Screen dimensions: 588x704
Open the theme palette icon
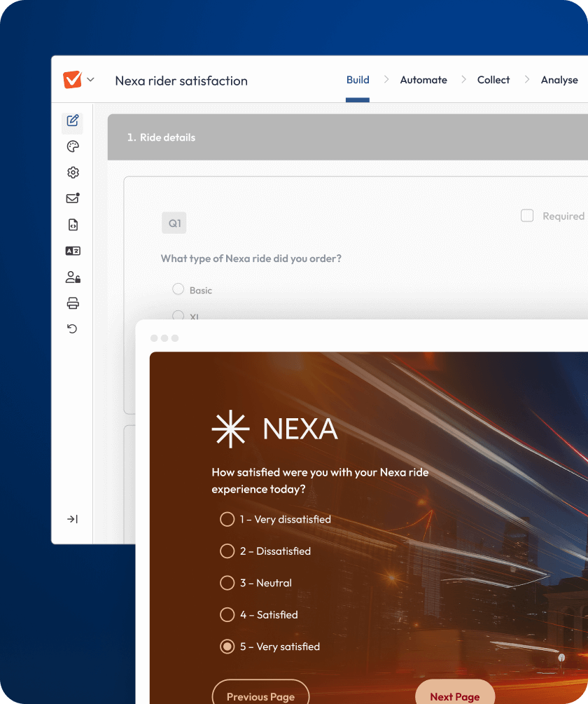72,146
